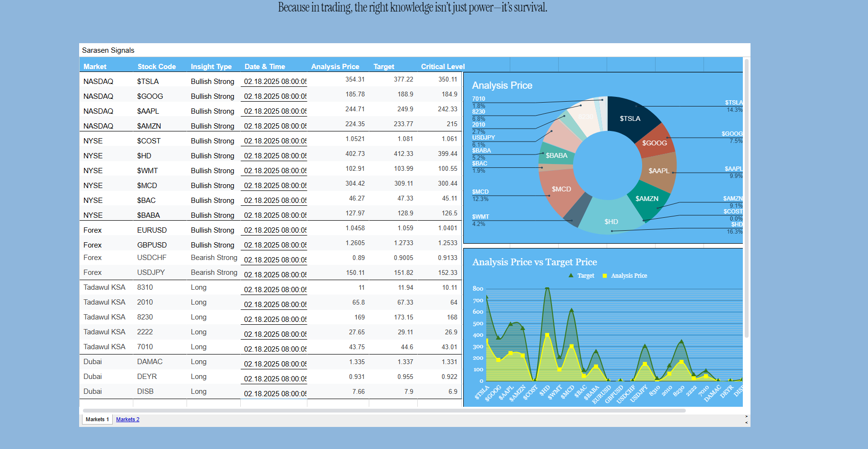Click the Target legend entry in the line chart
The image size is (868, 449).
[x=581, y=276]
